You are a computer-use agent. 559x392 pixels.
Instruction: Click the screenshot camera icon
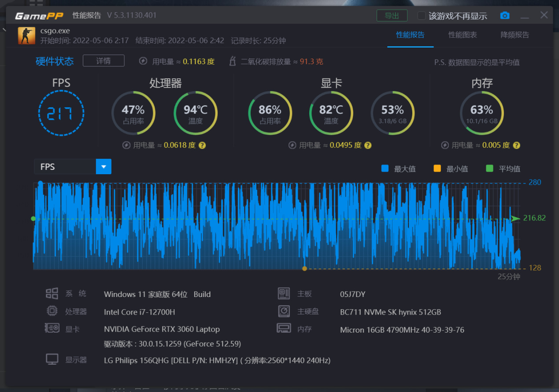(x=504, y=15)
